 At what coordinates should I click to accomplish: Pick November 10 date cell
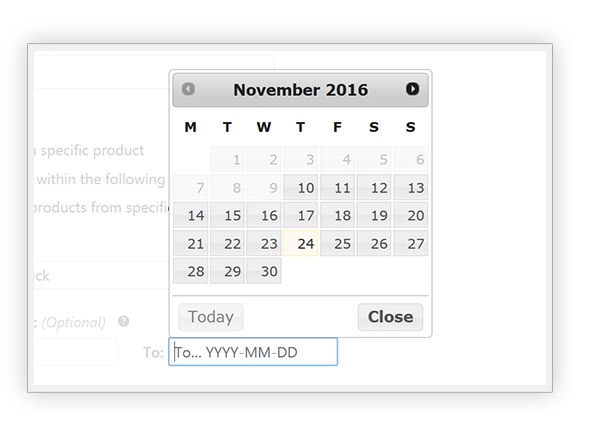pyautogui.click(x=301, y=188)
